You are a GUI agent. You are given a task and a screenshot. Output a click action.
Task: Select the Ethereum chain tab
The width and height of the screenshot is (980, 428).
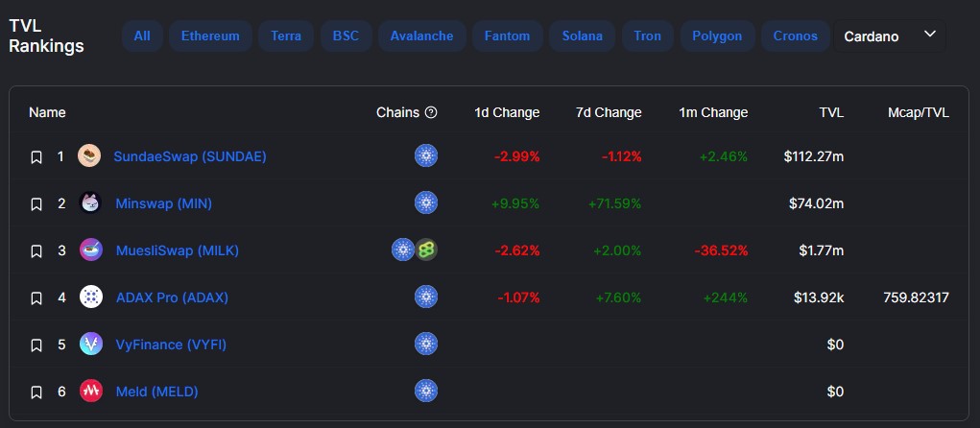click(210, 36)
